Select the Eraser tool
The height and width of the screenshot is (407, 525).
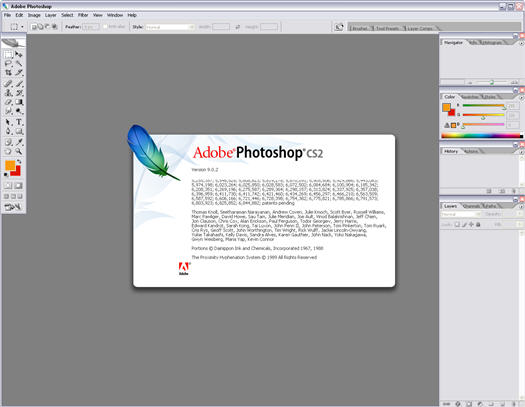(8, 102)
